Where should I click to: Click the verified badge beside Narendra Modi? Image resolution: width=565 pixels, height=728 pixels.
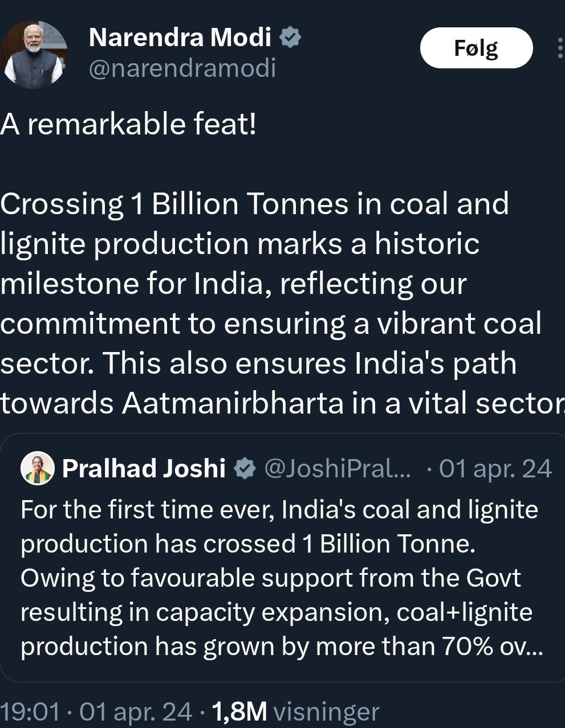(290, 38)
